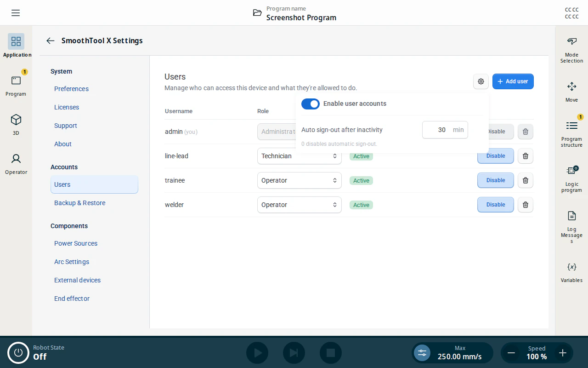Screen dimensions: 588x368
Task: Click the Play program button
Action: tap(257, 353)
